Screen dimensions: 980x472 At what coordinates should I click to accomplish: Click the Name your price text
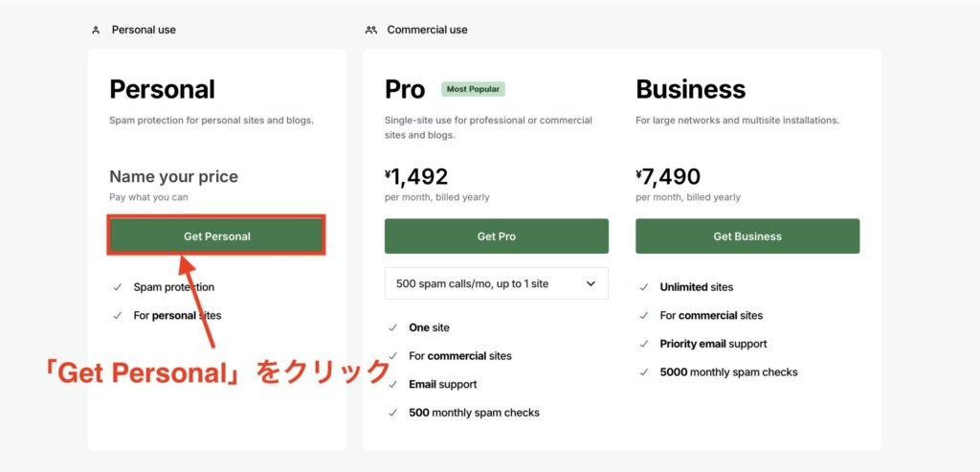coord(173,176)
